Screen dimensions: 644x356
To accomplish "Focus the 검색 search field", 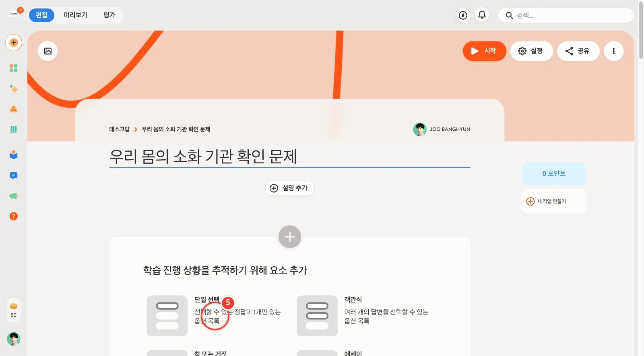I will [566, 15].
